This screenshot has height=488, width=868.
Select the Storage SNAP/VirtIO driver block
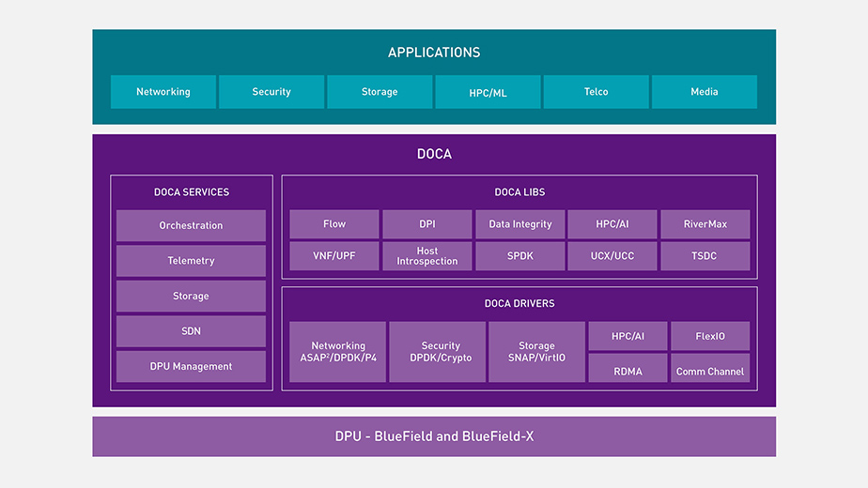536,352
